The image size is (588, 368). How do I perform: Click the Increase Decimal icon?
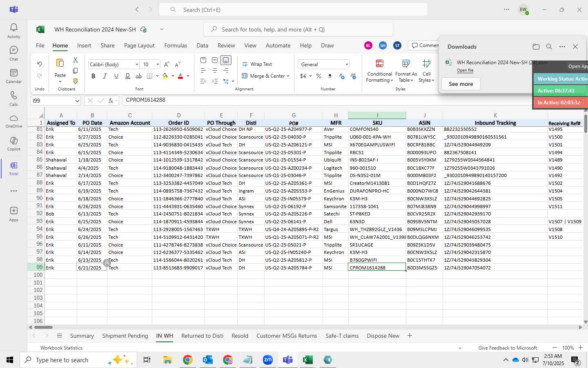pyautogui.click(x=342, y=76)
